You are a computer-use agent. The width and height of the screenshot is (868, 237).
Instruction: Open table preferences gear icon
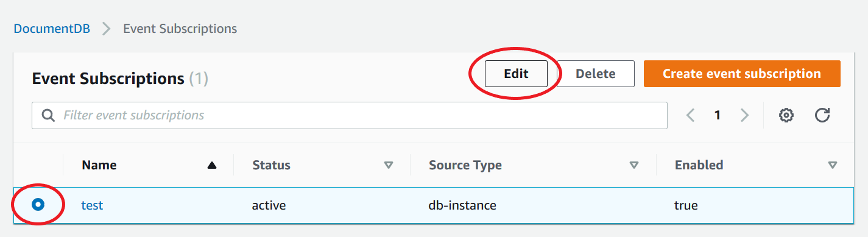(x=786, y=115)
